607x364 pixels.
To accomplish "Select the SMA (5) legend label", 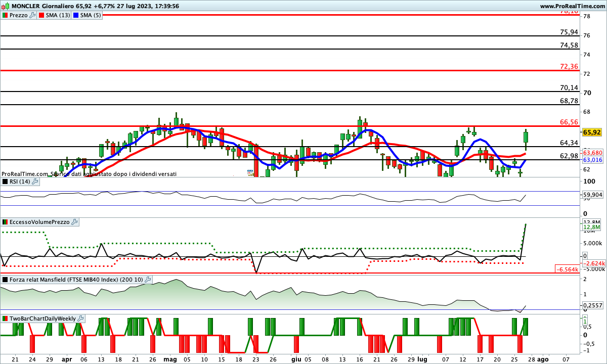I will click(x=91, y=15).
